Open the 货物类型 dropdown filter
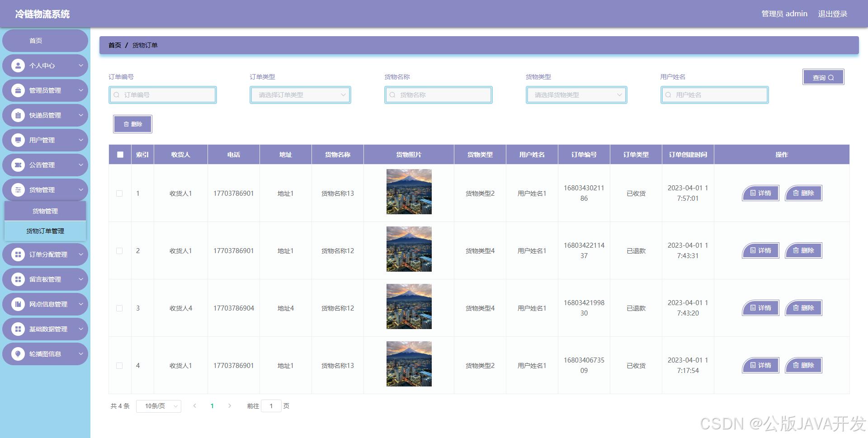 [x=576, y=95]
